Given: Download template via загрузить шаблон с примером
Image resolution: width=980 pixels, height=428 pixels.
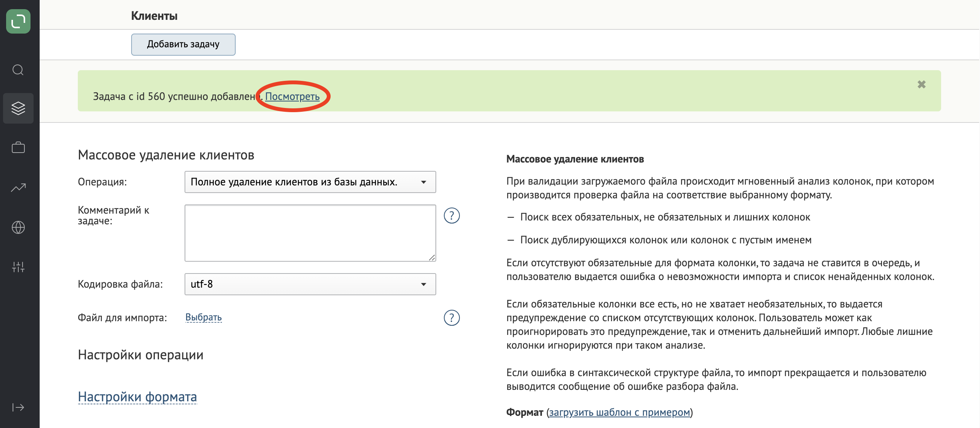Looking at the screenshot, I should (620, 412).
